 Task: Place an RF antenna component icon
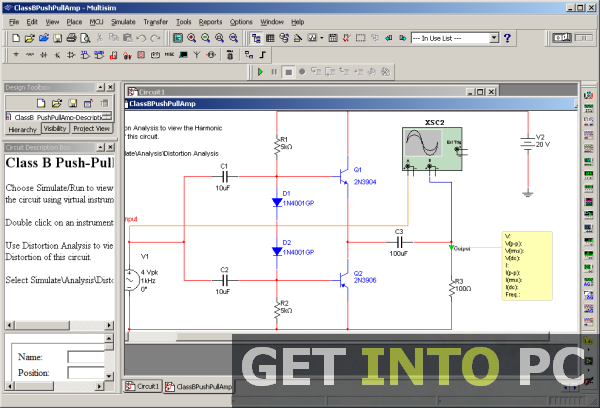click(197, 55)
